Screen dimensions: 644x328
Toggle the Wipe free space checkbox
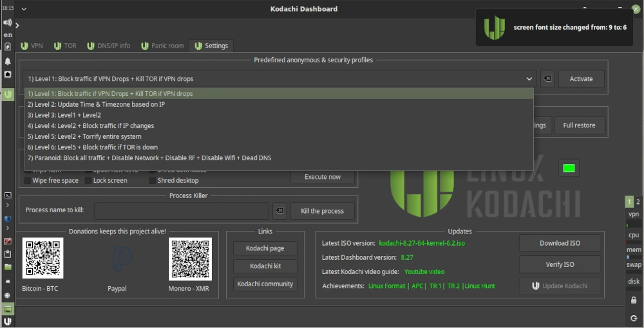pyautogui.click(x=28, y=180)
